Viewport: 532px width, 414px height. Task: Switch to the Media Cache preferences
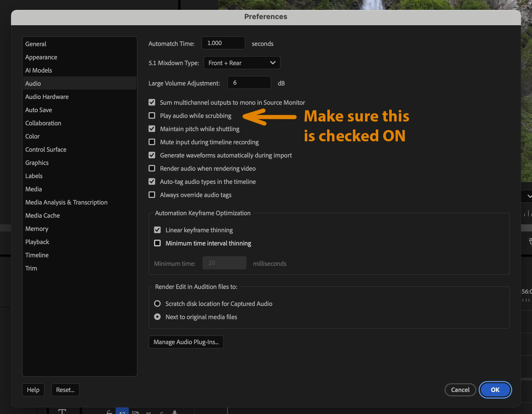tap(42, 216)
